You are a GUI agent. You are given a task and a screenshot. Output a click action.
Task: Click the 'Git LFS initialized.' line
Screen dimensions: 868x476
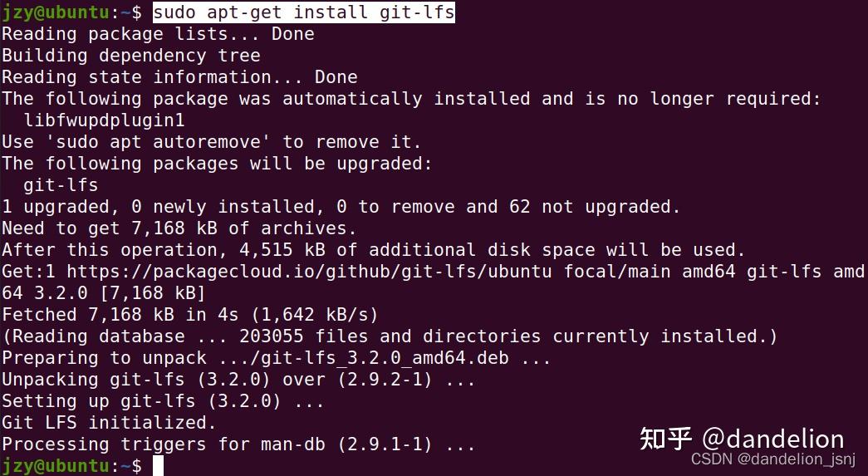tap(109, 423)
